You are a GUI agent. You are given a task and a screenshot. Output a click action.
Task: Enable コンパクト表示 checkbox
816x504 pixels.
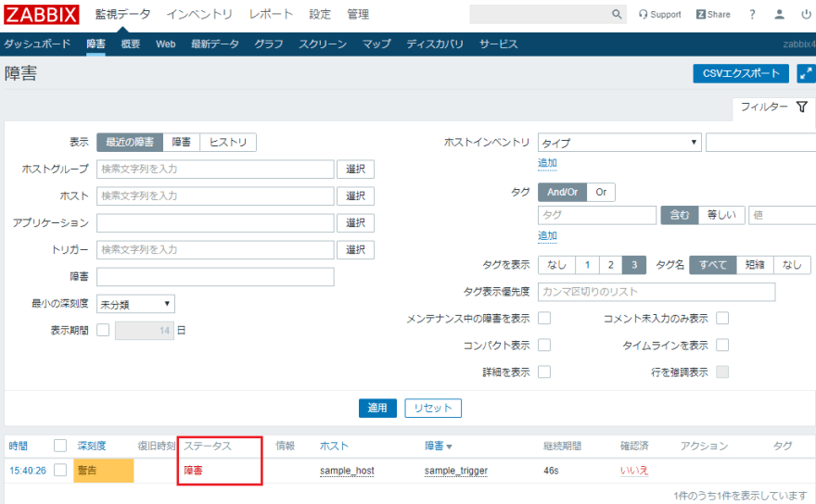[544, 346]
